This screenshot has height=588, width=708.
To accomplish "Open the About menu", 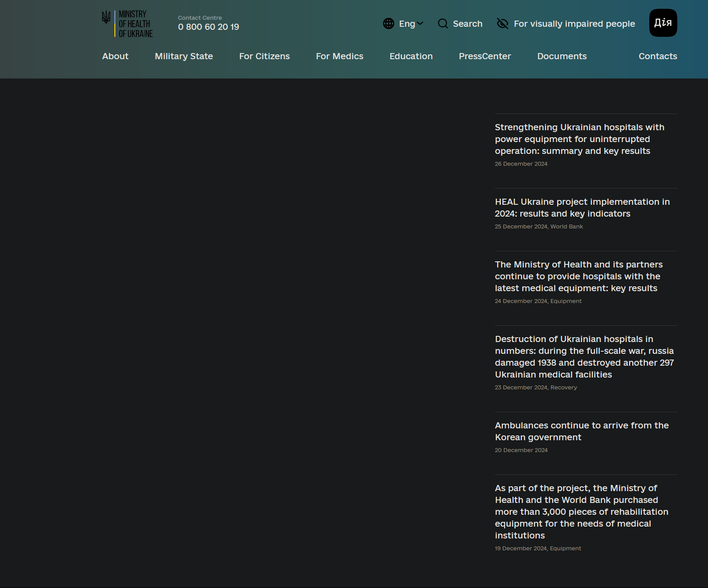I will pos(115,56).
